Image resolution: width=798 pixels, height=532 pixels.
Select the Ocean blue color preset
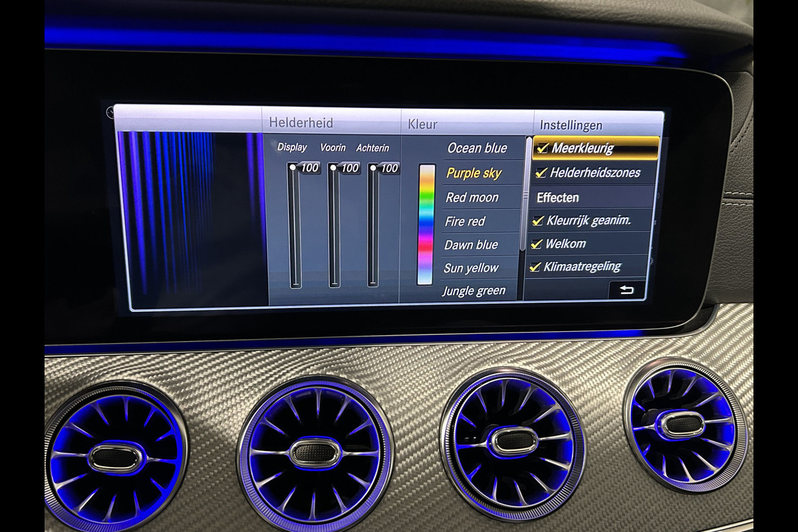(477, 148)
